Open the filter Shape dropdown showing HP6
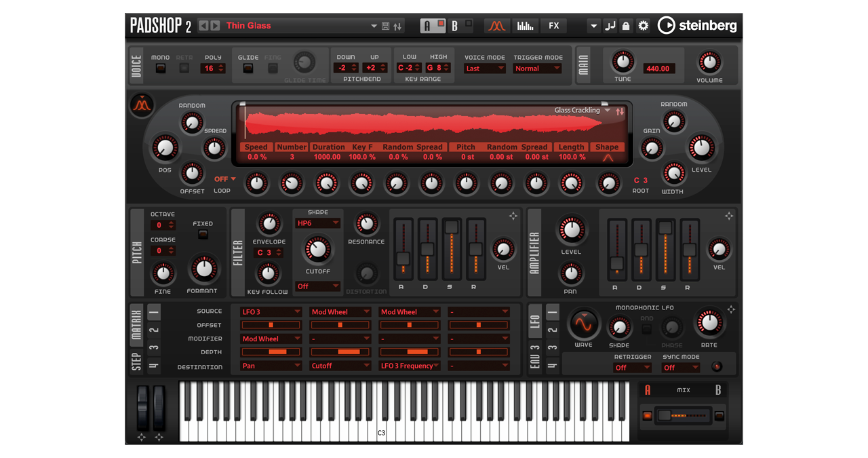The width and height of the screenshot is (868, 458). click(317, 223)
